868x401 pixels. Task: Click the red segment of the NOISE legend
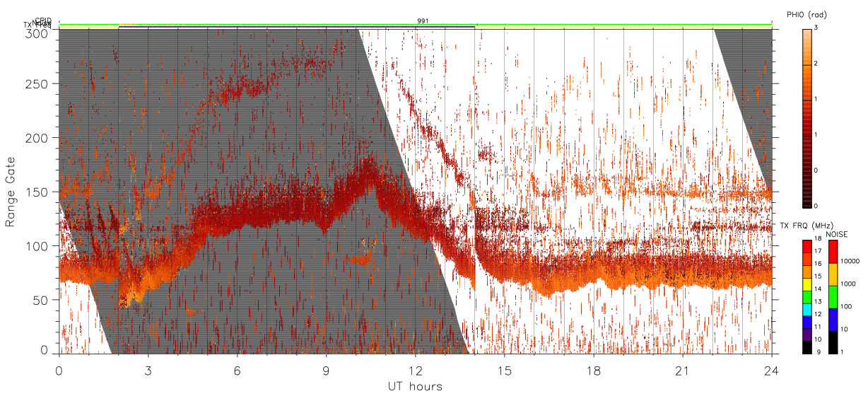[833, 252]
